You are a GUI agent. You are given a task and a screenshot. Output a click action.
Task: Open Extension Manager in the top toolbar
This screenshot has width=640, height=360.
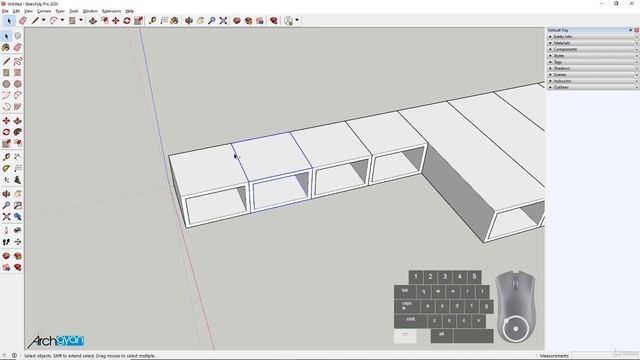tap(274, 20)
